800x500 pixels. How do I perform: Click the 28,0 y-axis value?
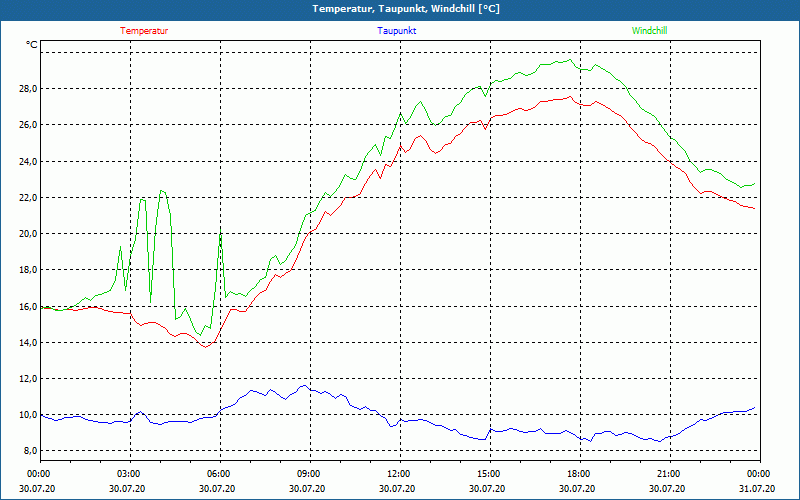(28, 89)
